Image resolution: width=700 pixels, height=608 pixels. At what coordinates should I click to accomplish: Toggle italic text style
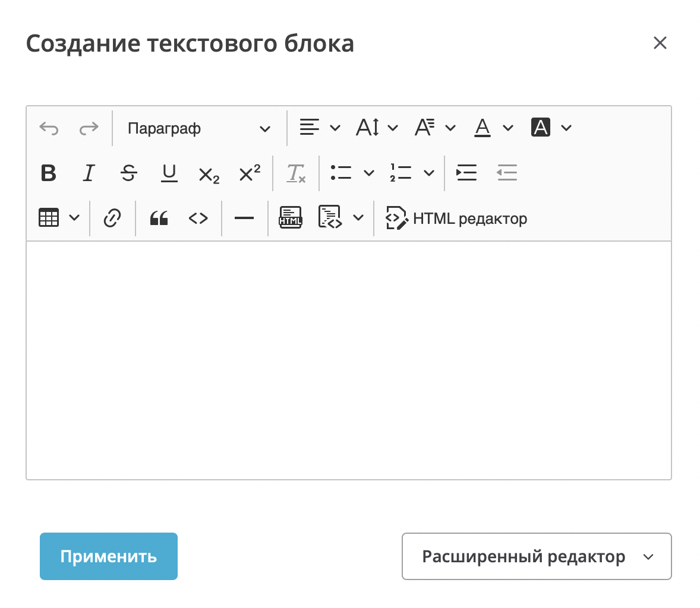pyautogui.click(x=89, y=173)
